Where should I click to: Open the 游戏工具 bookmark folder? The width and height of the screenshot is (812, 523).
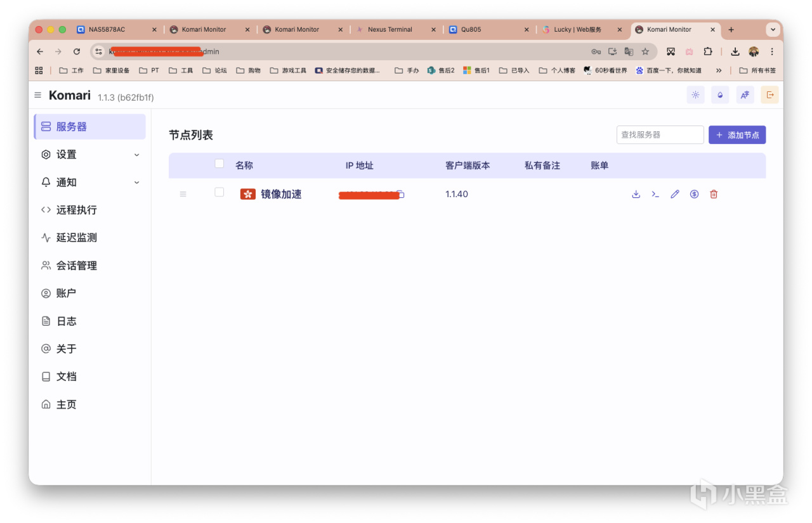[x=288, y=70]
